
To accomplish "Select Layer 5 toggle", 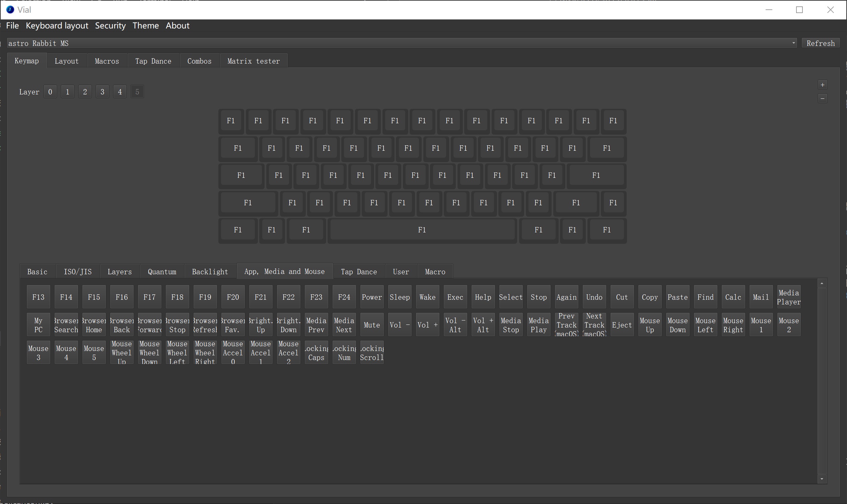I will tap(137, 91).
